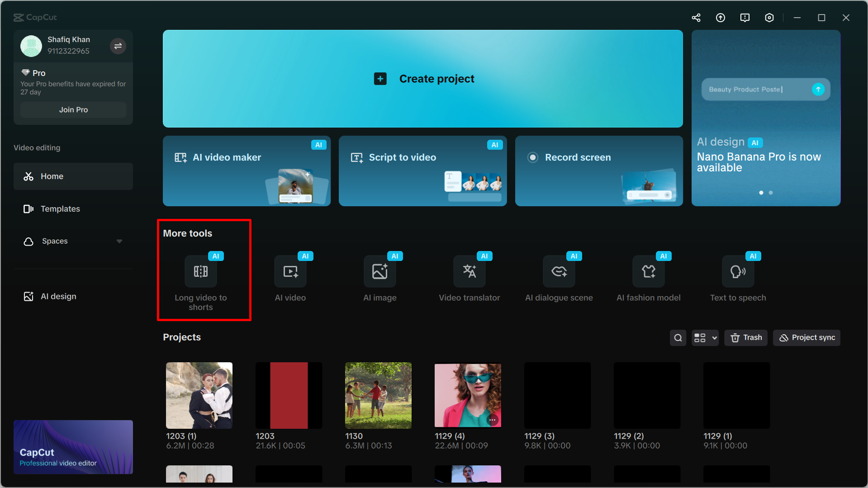Start Record screen
The height and width of the screenshot is (488, 868).
pos(599,171)
